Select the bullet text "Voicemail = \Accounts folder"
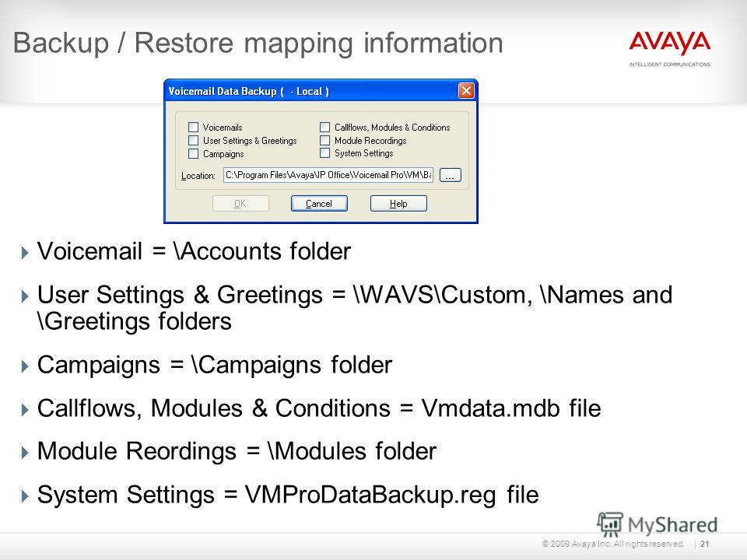The width and height of the screenshot is (747, 560). (194, 251)
